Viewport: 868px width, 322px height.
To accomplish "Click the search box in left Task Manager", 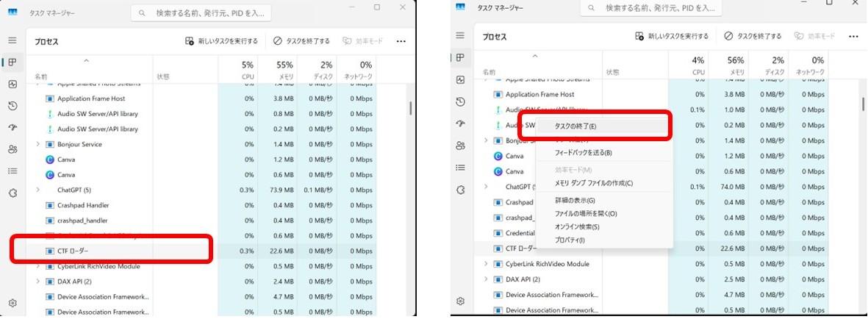I will (x=206, y=12).
